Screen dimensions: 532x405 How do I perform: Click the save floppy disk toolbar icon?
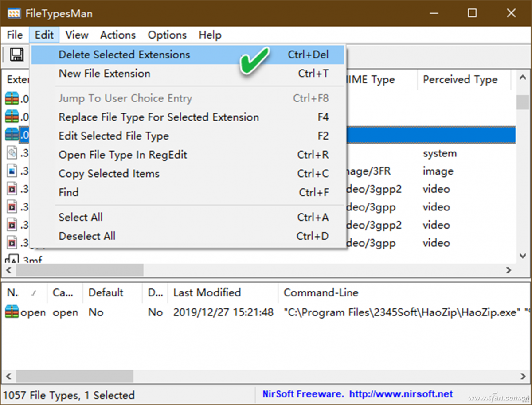(x=17, y=55)
